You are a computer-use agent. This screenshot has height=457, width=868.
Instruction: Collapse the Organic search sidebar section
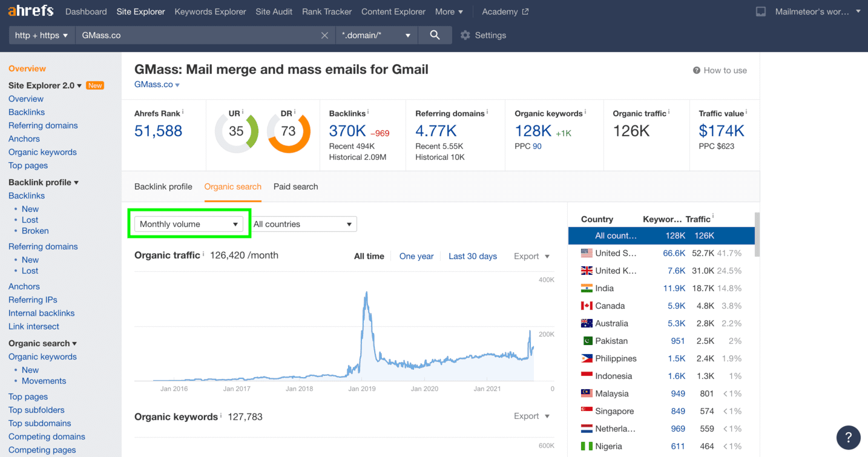[43, 343]
